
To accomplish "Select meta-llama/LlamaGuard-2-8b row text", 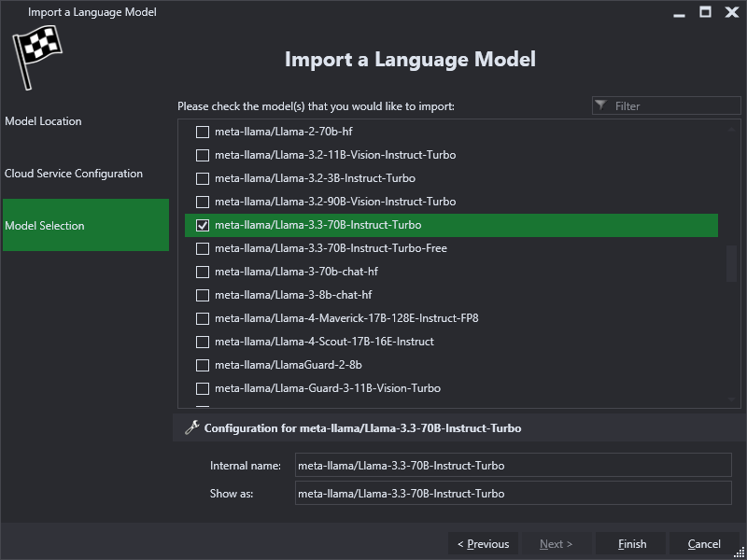I will 289,365.
